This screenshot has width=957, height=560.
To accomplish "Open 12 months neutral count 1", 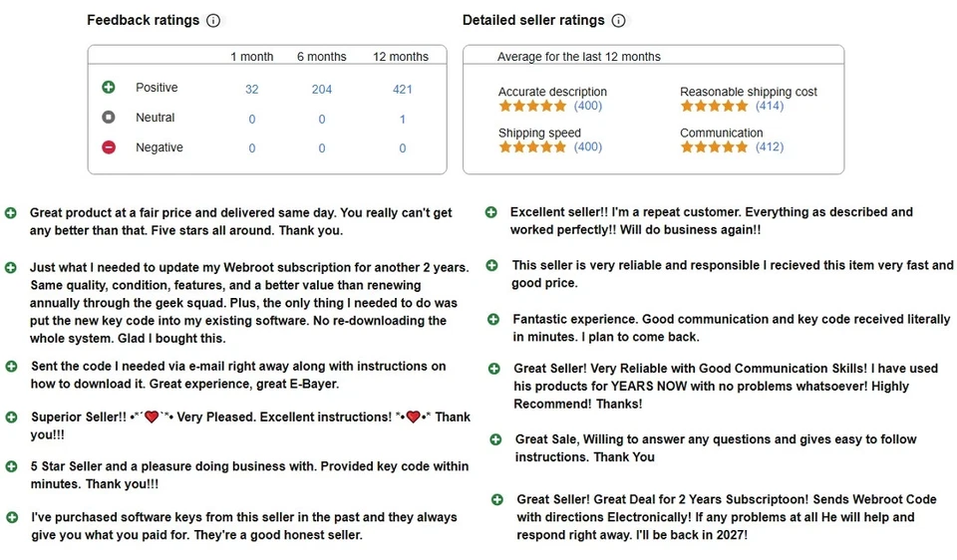I will pyautogui.click(x=403, y=120).
